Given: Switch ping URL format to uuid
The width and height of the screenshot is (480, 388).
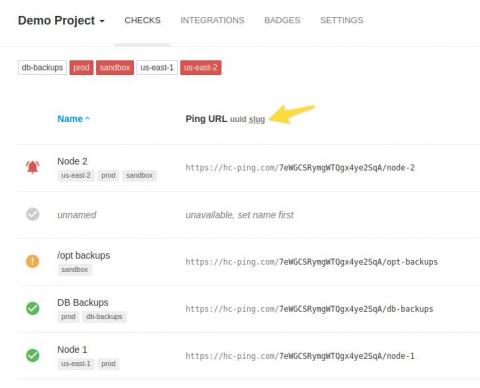Looking at the screenshot, I should coord(238,119).
